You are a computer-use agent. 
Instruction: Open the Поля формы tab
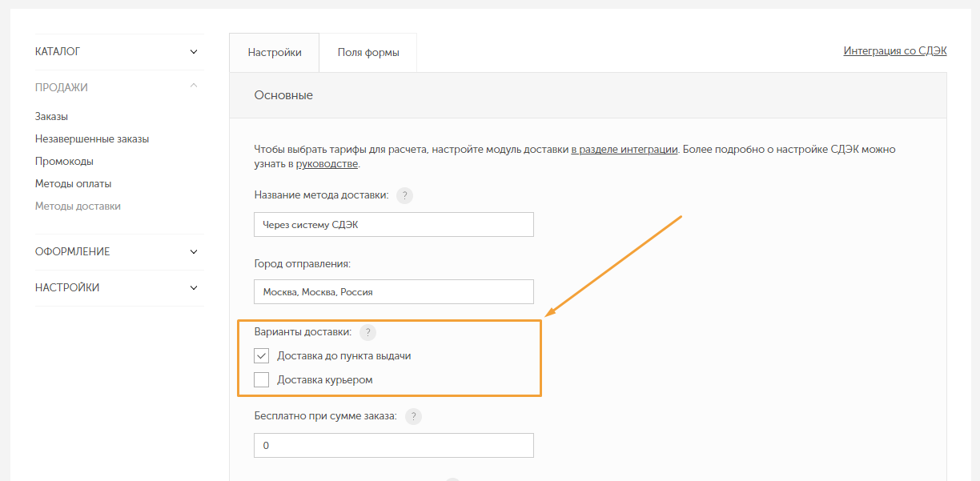[x=368, y=53]
